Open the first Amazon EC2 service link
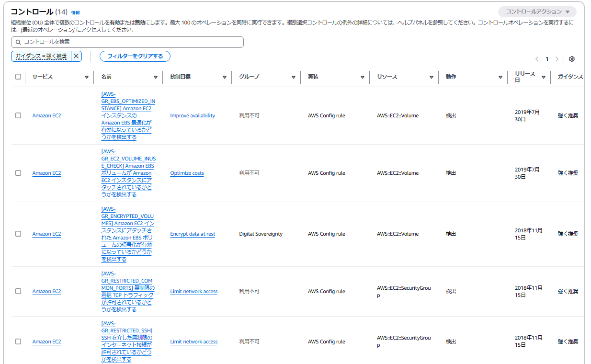 [x=46, y=115]
